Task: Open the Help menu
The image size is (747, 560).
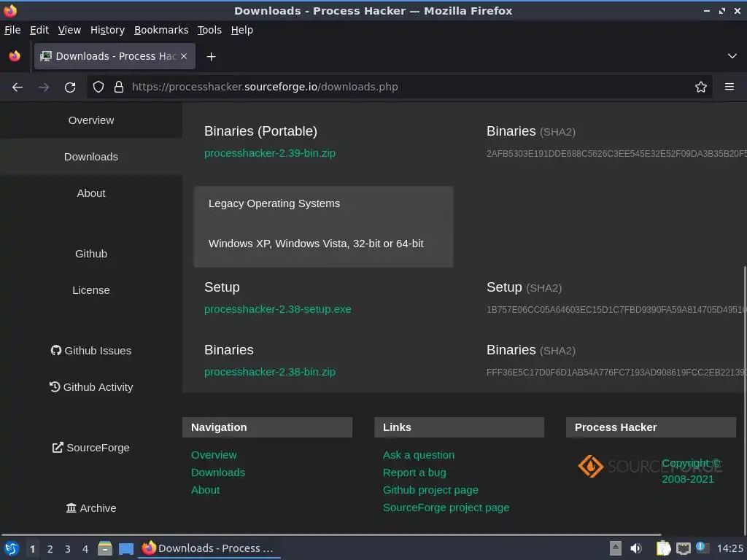Action: [x=242, y=30]
